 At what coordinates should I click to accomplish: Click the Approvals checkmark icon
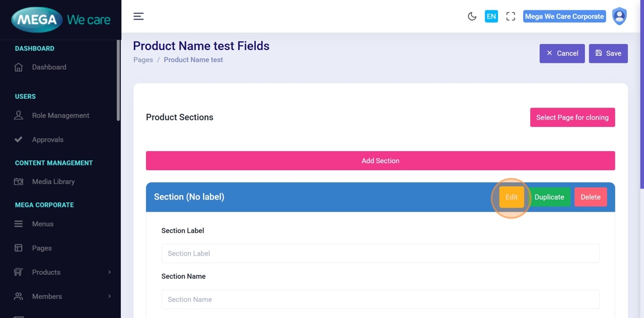click(x=18, y=140)
